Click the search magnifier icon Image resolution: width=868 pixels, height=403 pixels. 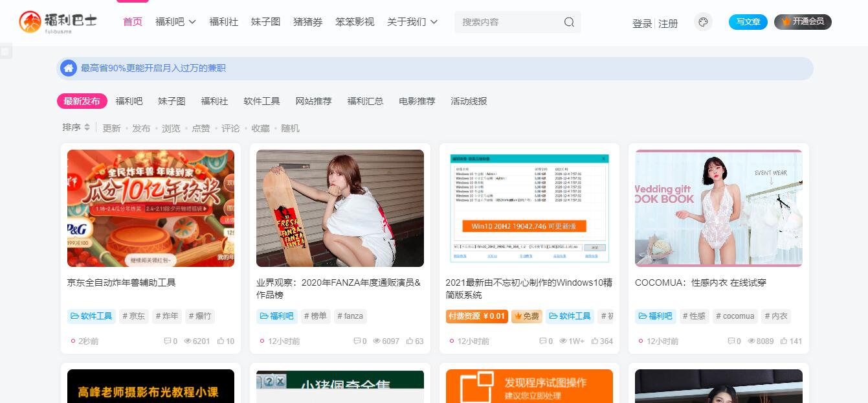(x=569, y=22)
